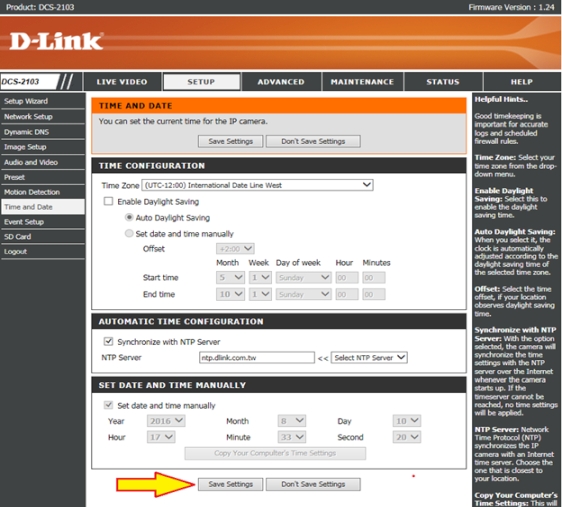Screen dimensions: 562x507
Task: Open the Status tab
Action: (x=443, y=82)
